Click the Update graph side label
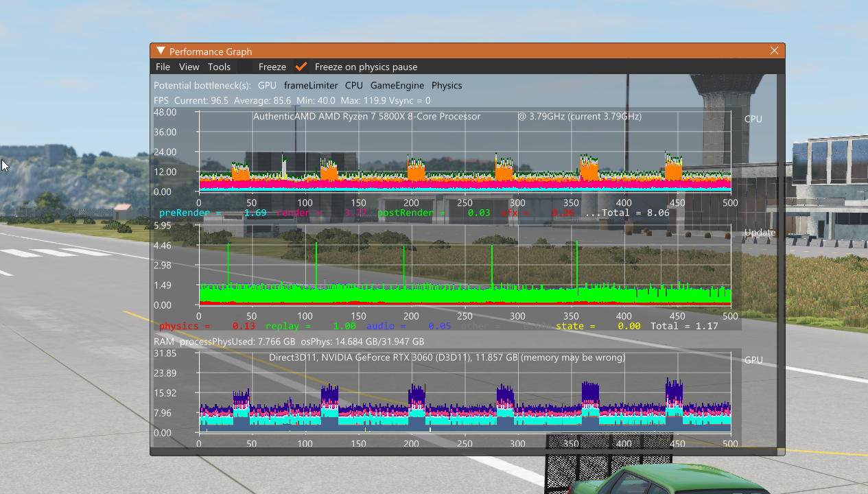Image resolution: width=868 pixels, height=494 pixels. (x=760, y=233)
